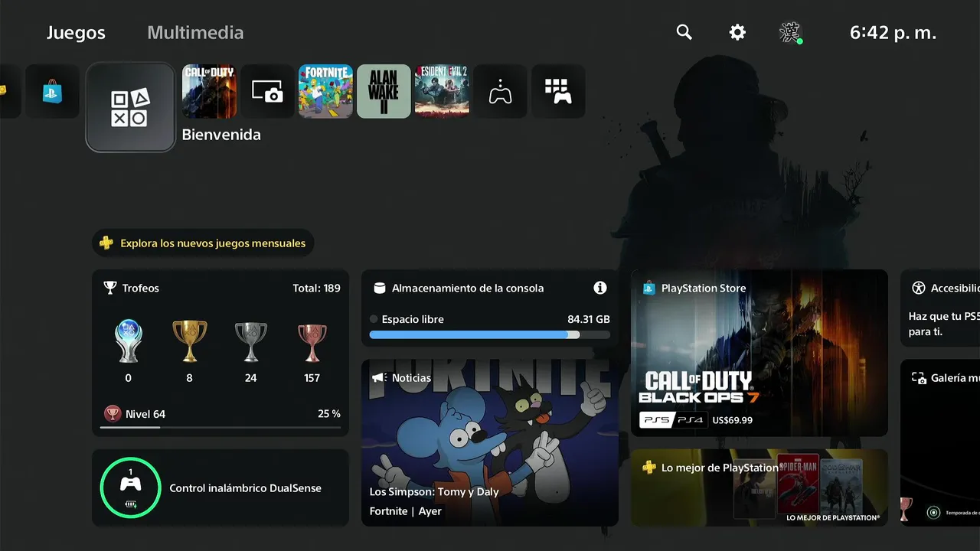
Task: Click the Noticias megaphone icon
Action: (378, 378)
